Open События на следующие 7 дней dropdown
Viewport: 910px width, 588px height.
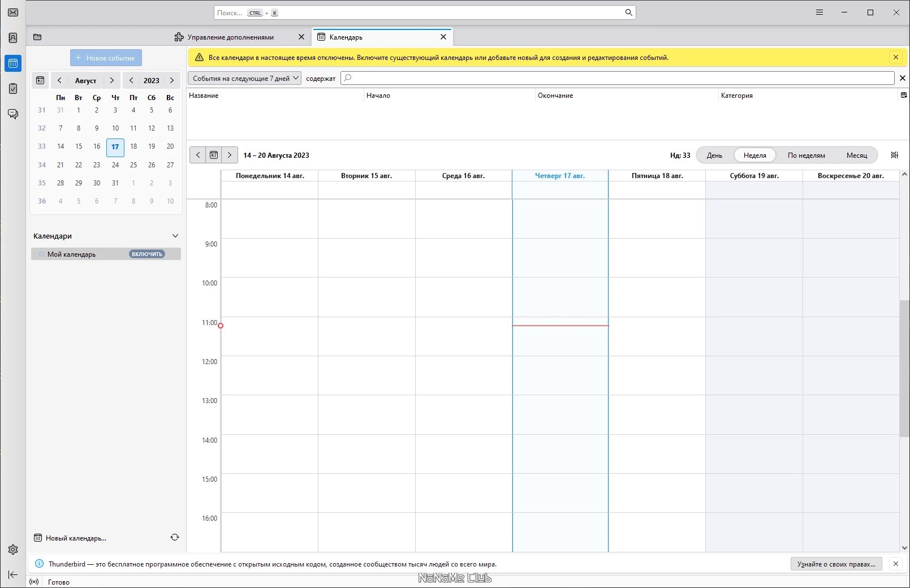244,78
